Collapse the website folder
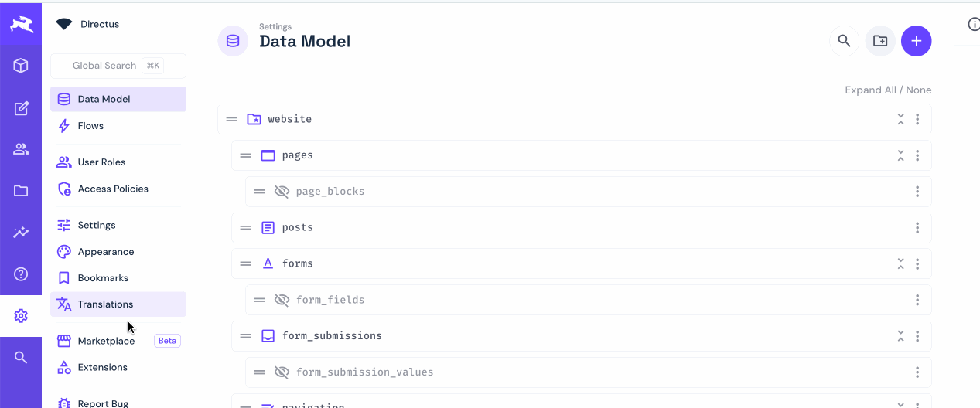 900,119
